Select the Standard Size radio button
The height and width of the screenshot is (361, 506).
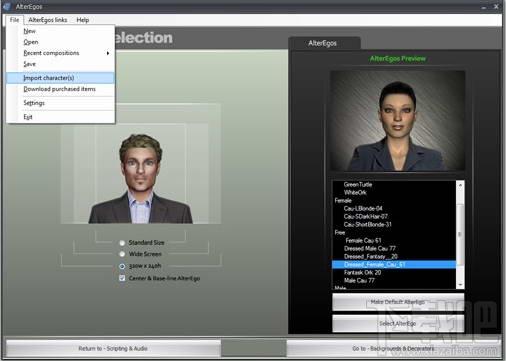[122, 243]
